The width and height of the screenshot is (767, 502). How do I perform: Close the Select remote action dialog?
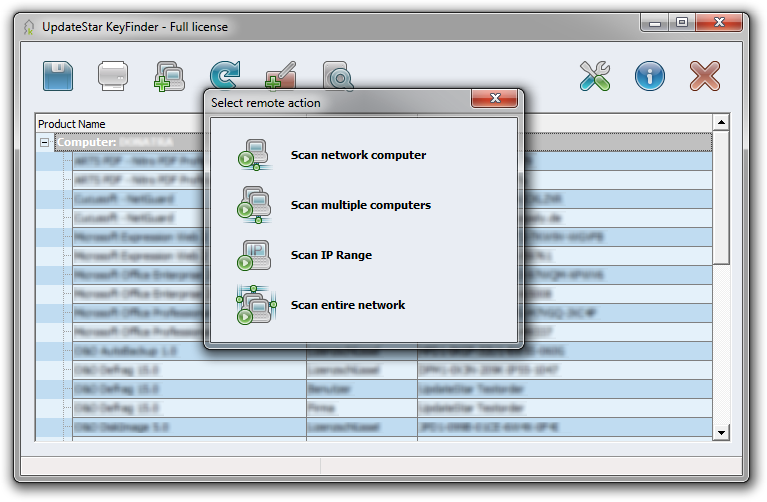pyautogui.click(x=494, y=98)
